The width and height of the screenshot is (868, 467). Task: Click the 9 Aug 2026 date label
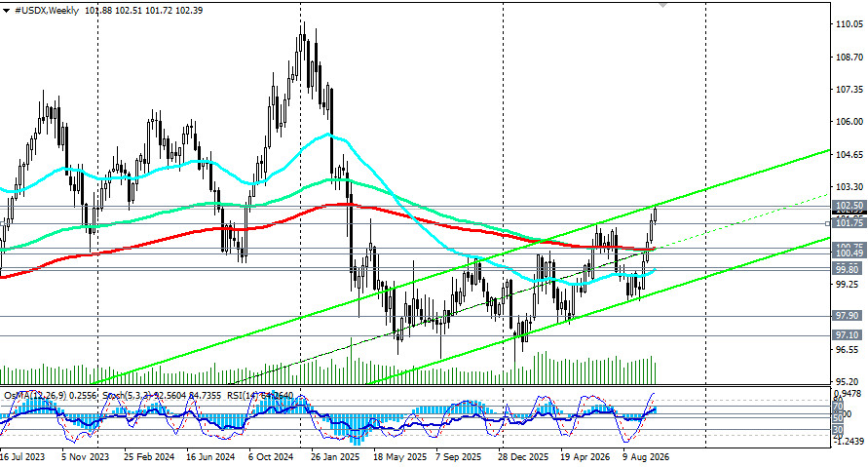(x=646, y=457)
